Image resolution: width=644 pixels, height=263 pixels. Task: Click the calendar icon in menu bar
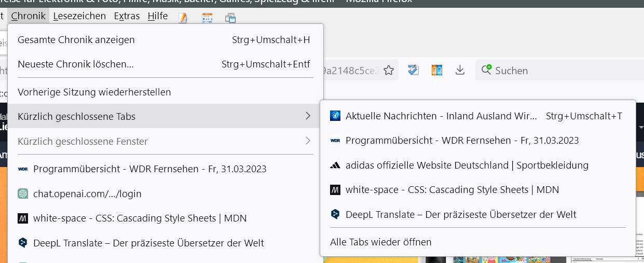(207, 18)
